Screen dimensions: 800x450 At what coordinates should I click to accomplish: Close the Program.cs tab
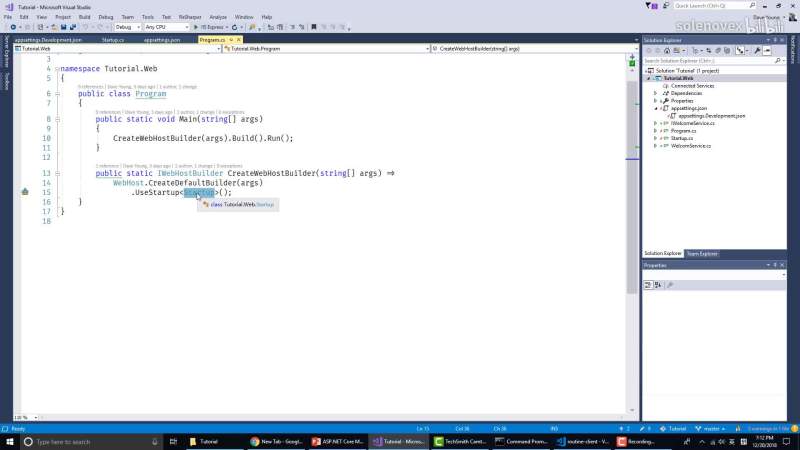pos(238,40)
